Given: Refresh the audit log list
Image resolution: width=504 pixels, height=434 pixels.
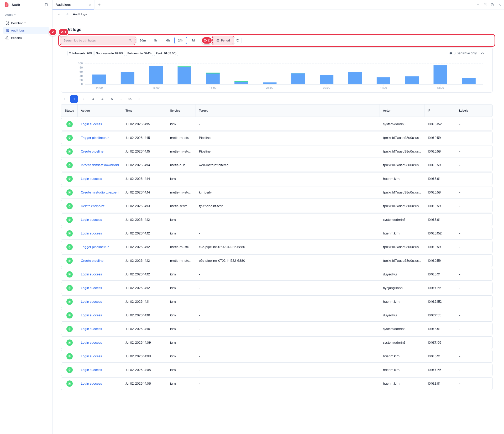Looking at the screenshot, I should tap(238, 40).
